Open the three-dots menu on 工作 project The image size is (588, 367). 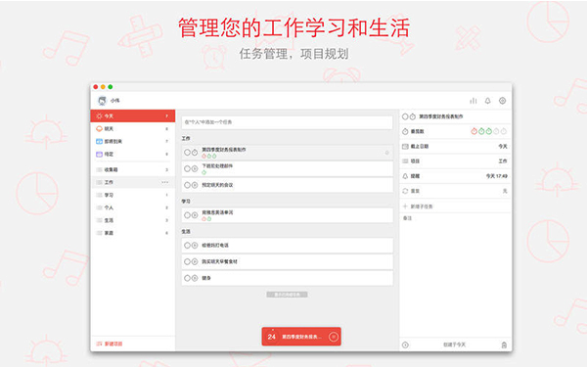tap(165, 182)
